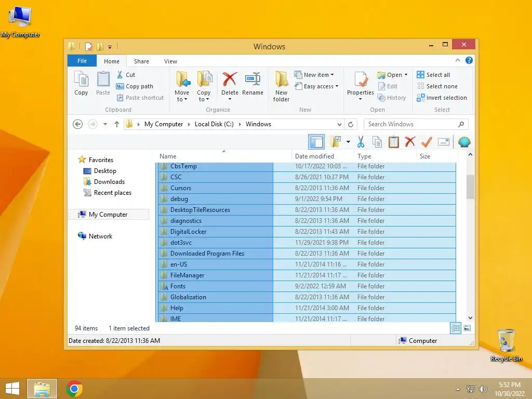Go back with the back arrow

(x=78, y=124)
